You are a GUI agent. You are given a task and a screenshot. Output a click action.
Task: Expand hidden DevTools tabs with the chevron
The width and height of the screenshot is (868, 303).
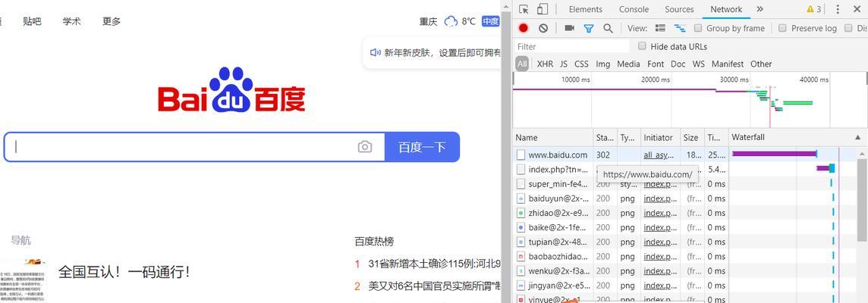click(x=759, y=9)
